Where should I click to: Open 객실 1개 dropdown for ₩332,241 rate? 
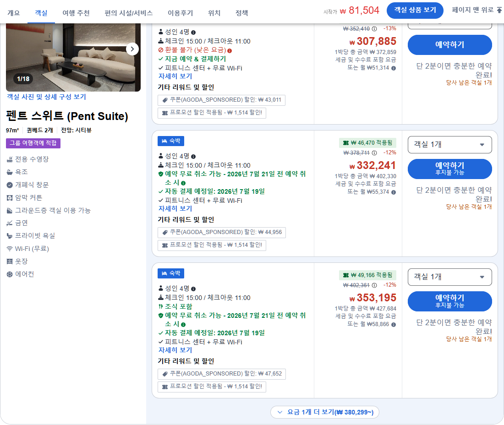click(449, 145)
